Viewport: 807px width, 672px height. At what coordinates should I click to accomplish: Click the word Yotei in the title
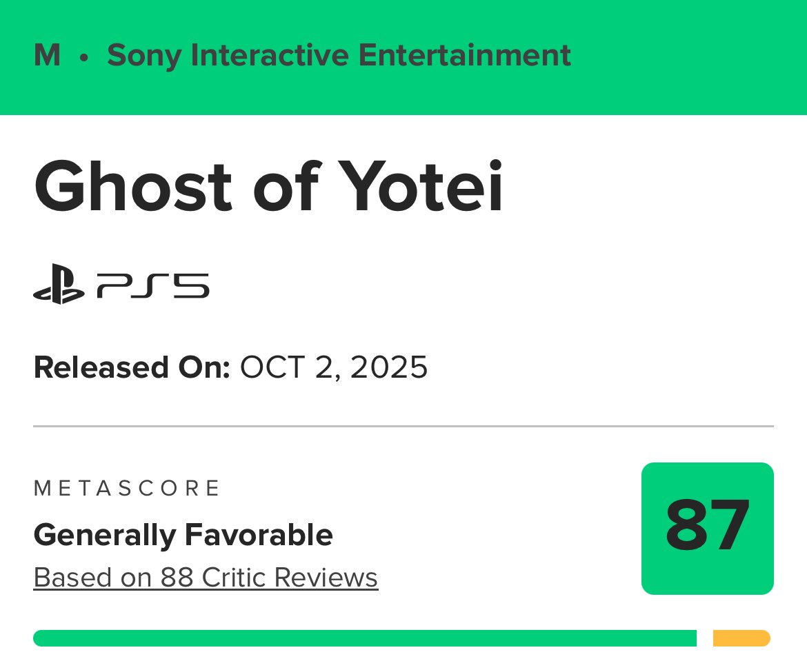(420, 185)
